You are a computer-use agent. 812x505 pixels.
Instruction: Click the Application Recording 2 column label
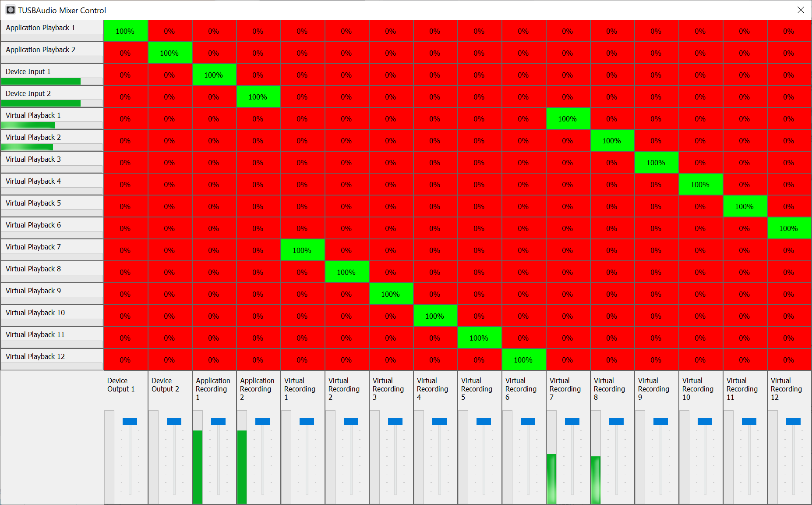pyautogui.click(x=257, y=389)
